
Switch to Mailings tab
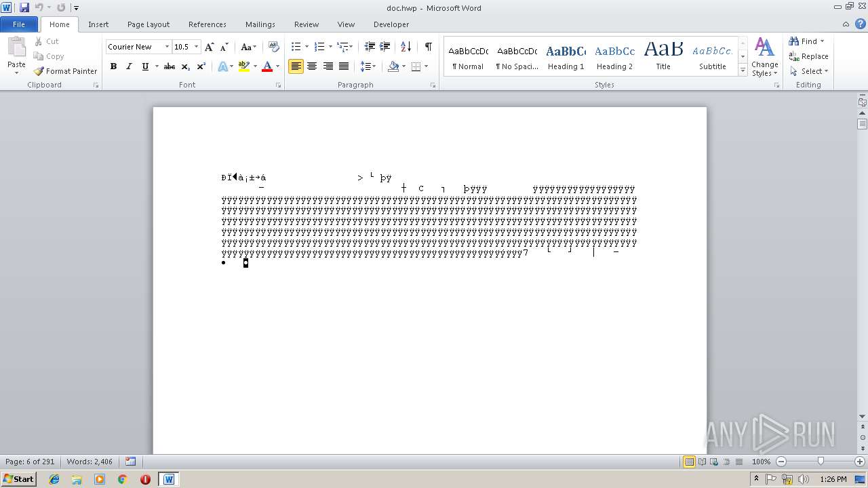tap(260, 24)
